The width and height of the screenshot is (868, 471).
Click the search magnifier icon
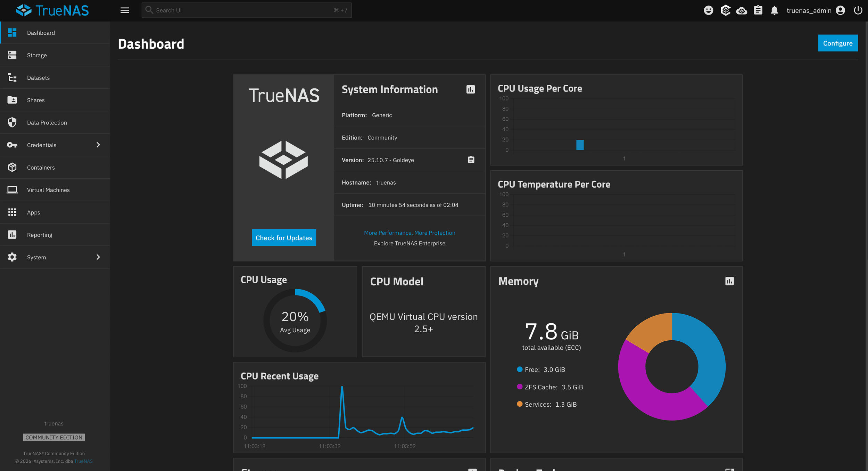(x=149, y=10)
